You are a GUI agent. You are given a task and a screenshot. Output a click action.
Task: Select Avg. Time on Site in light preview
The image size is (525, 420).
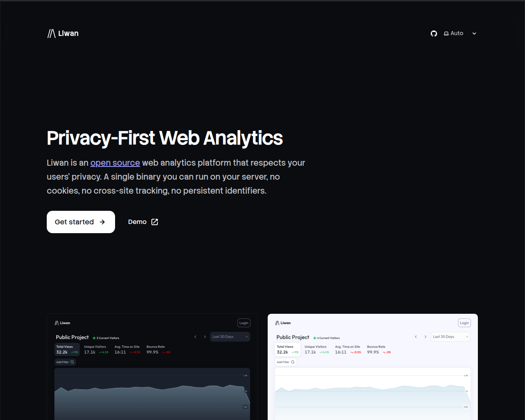348,350
